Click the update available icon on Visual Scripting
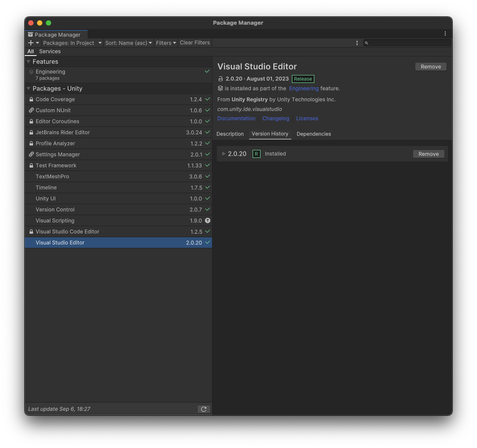This screenshot has width=477, height=448. pos(207,220)
